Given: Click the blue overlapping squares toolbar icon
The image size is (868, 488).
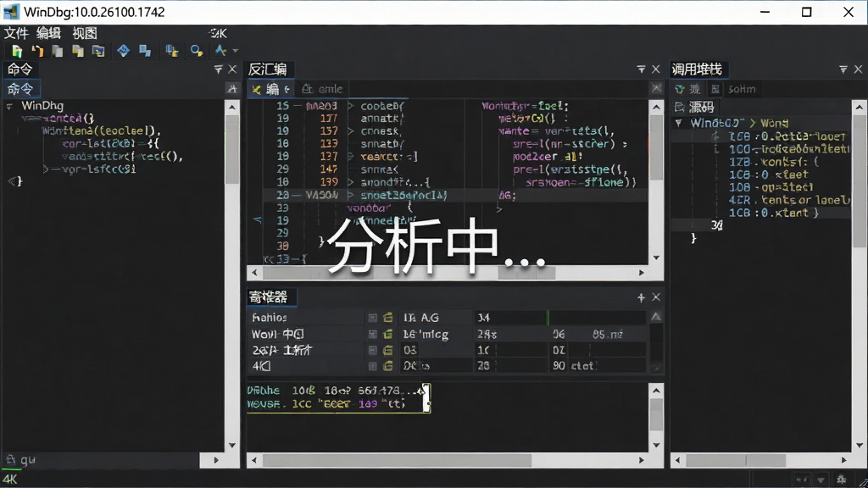Looking at the screenshot, I should [x=145, y=51].
